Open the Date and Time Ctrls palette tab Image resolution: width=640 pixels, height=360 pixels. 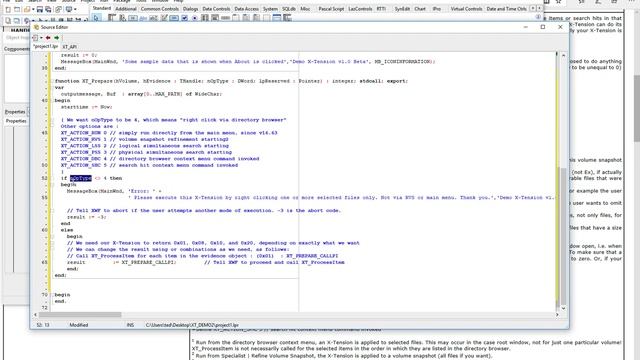507,9
